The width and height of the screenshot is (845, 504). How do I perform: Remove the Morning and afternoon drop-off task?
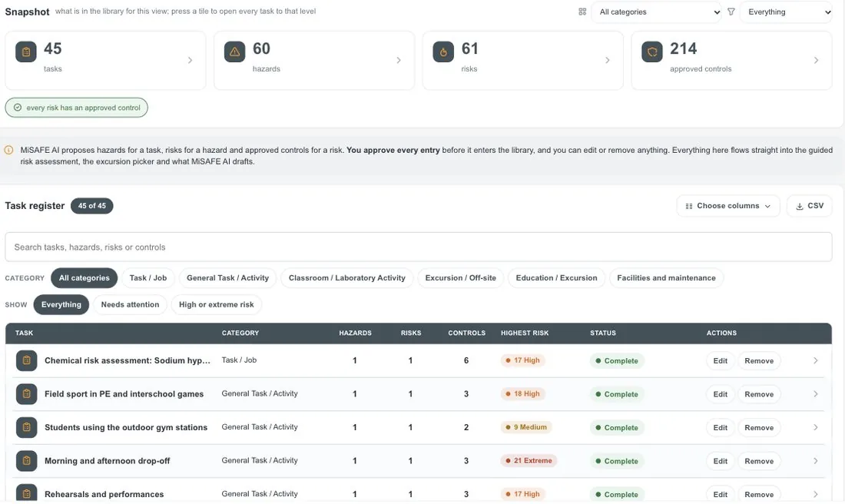[759, 461]
